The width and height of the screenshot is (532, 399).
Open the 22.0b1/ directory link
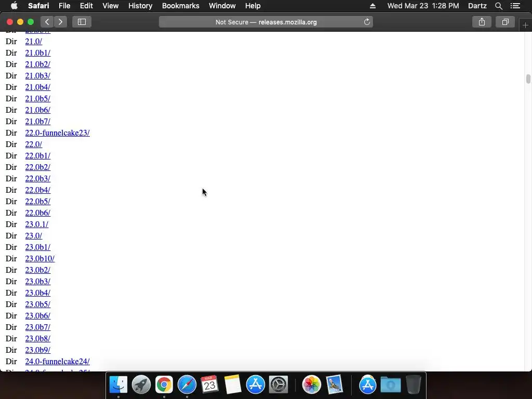pos(37,156)
